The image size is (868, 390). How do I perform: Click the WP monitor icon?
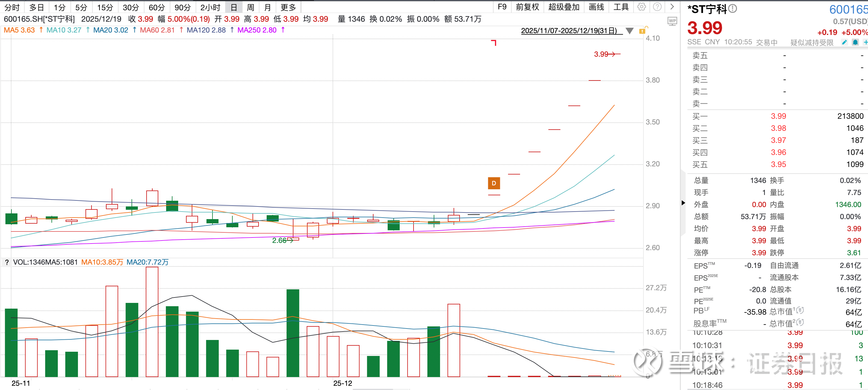click(672, 21)
